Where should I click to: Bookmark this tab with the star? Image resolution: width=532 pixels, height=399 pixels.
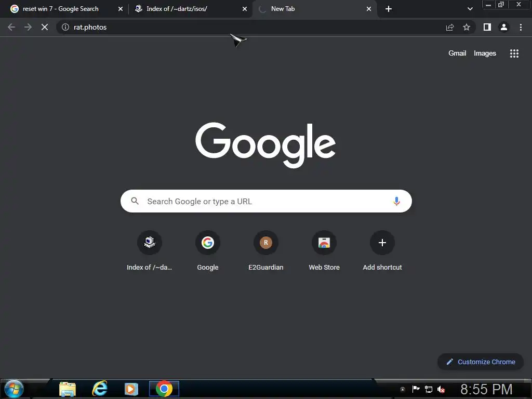click(467, 27)
